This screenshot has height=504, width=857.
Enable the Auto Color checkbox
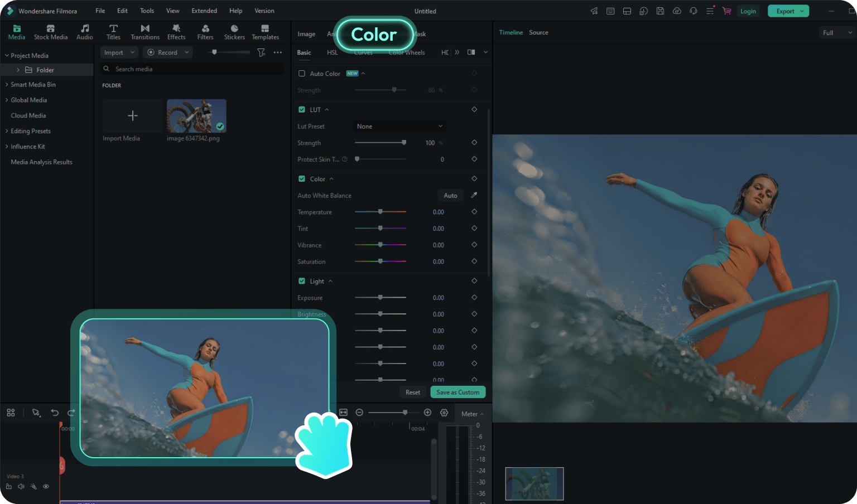(x=302, y=74)
